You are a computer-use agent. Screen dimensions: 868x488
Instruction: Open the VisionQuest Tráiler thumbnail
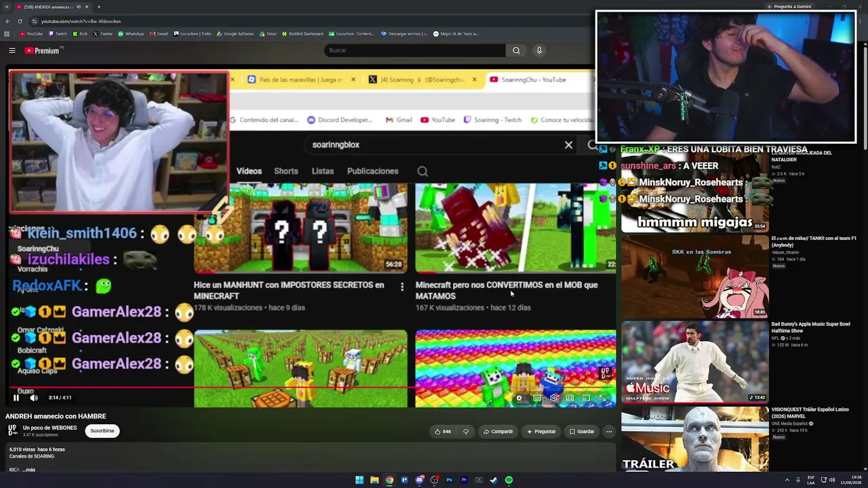[695, 439]
